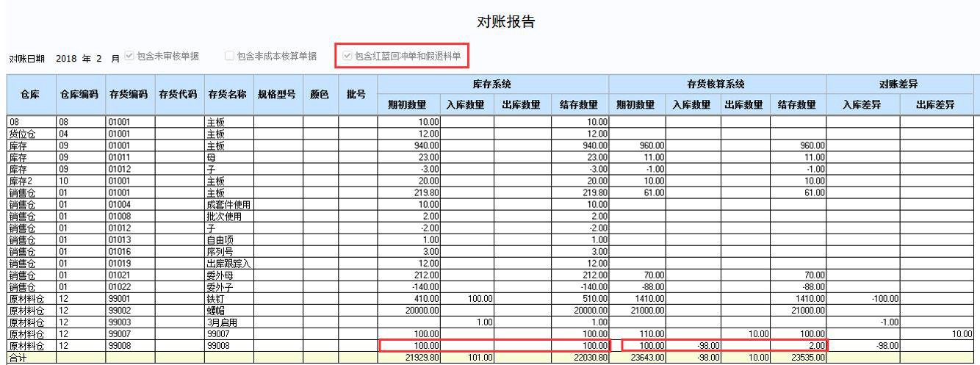Select the 规格型号 column header
This screenshot has width=980, height=365.
(x=277, y=94)
